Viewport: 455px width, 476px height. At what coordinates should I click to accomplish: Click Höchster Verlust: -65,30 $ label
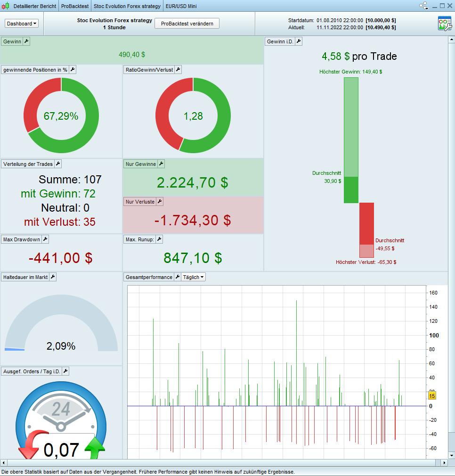pos(366,262)
